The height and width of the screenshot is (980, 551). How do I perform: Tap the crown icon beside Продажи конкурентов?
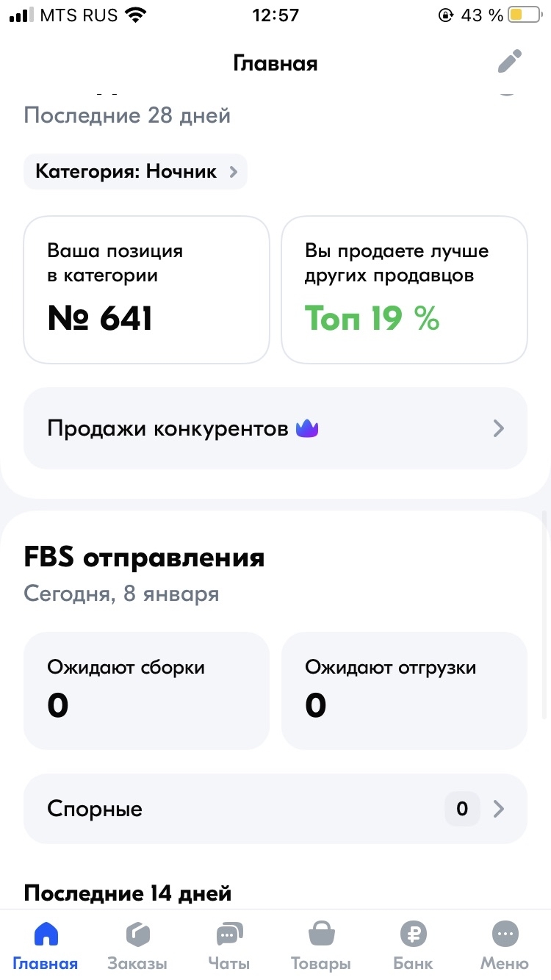(307, 428)
